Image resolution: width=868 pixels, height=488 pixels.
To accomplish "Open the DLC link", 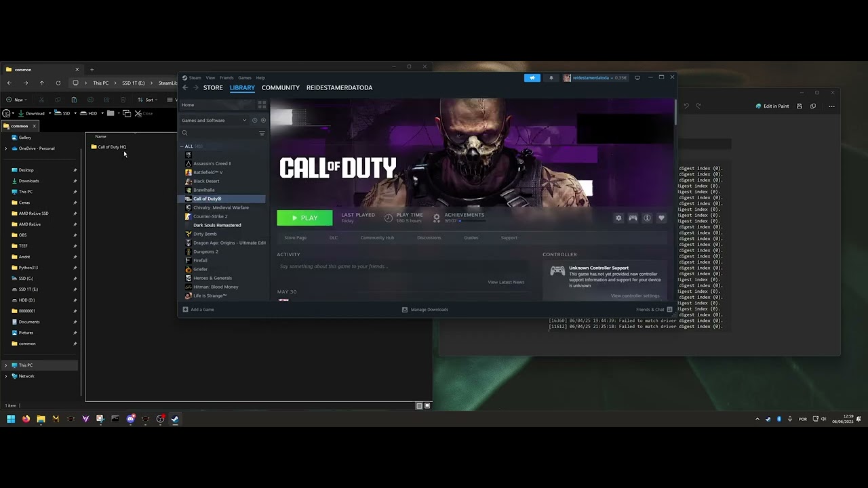I will [x=334, y=238].
